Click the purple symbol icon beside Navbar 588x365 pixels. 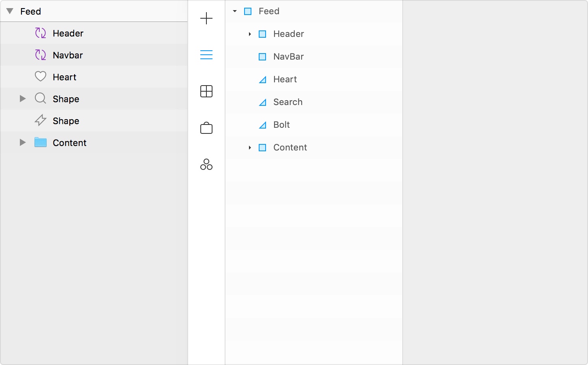point(41,55)
